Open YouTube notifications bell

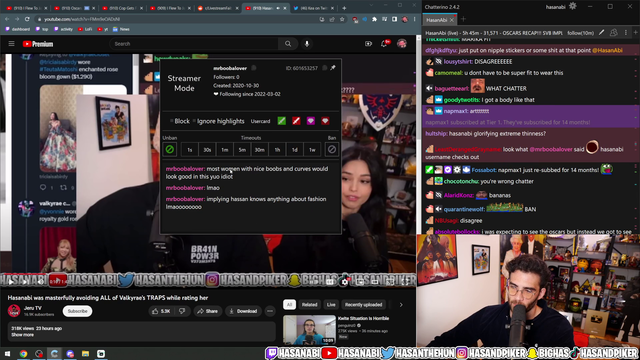coord(384,44)
